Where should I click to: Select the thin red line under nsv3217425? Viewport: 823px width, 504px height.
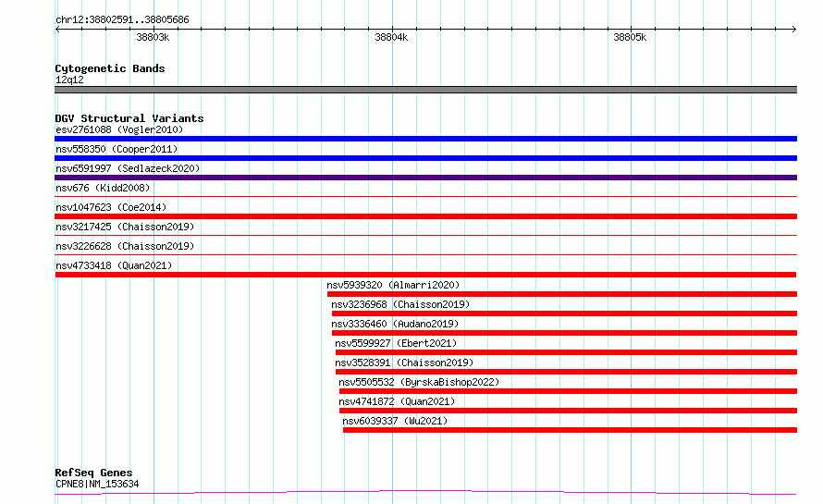pos(425,236)
